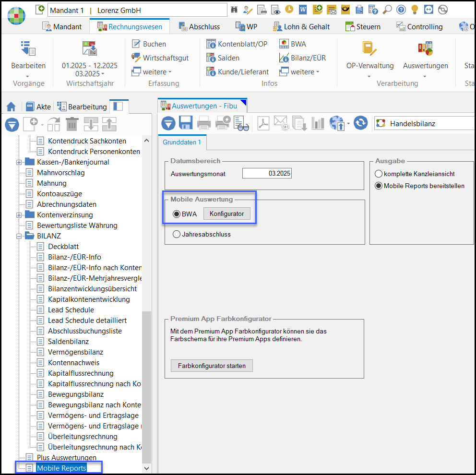Go to the home icon in left panel

tap(11, 107)
